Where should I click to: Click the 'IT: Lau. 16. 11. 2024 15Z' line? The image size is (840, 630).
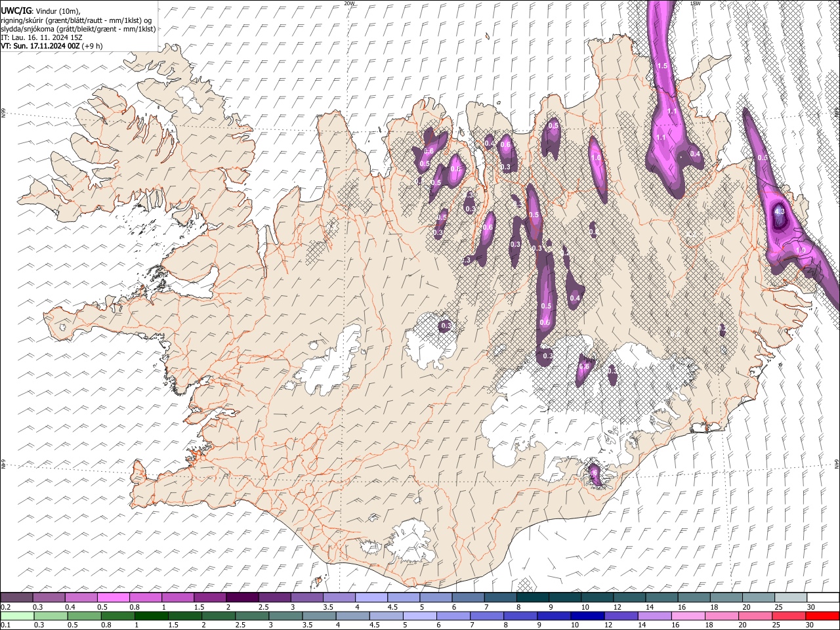coord(41,38)
